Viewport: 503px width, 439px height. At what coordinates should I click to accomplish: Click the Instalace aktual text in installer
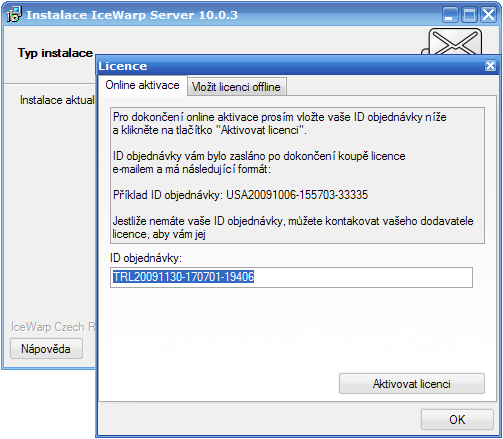(57, 100)
